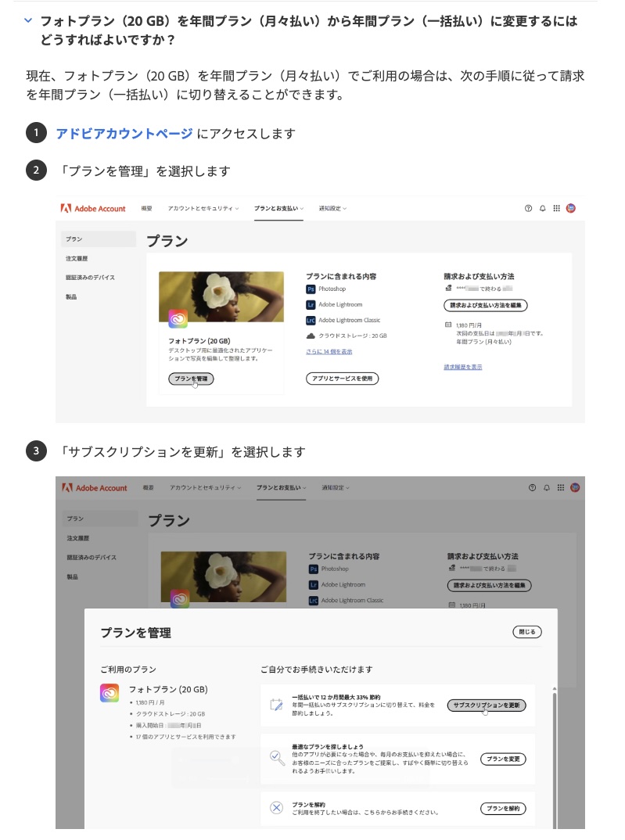Image resolution: width=625 pixels, height=840 pixels.
Task: Expand アカウントとセキュリティ menu in step 2 screenshot
Action: click(x=203, y=208)
